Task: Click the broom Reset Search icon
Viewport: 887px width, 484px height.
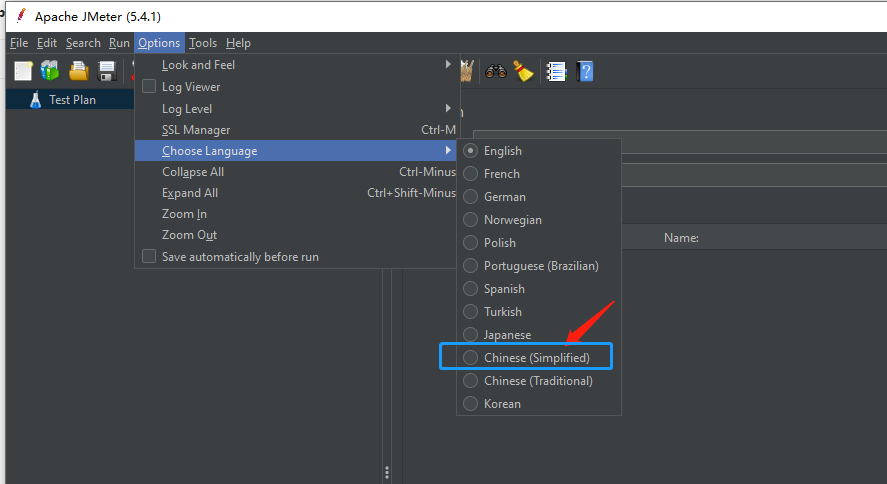Action: (523, 71)
